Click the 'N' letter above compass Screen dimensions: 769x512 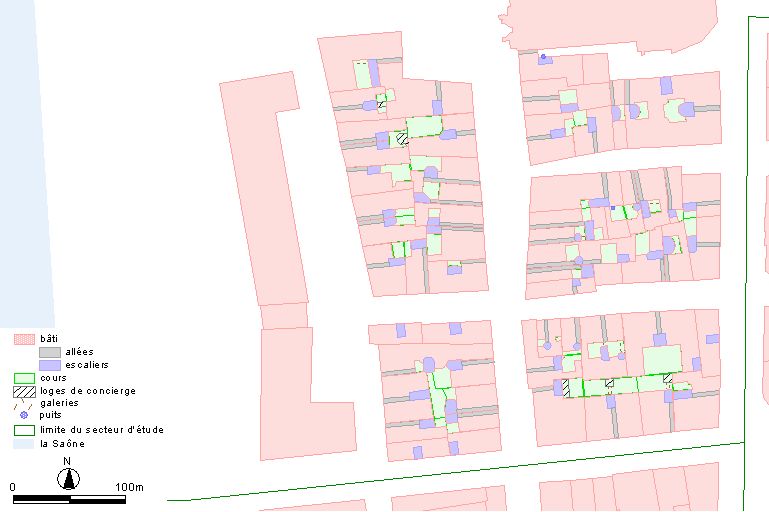67,461
